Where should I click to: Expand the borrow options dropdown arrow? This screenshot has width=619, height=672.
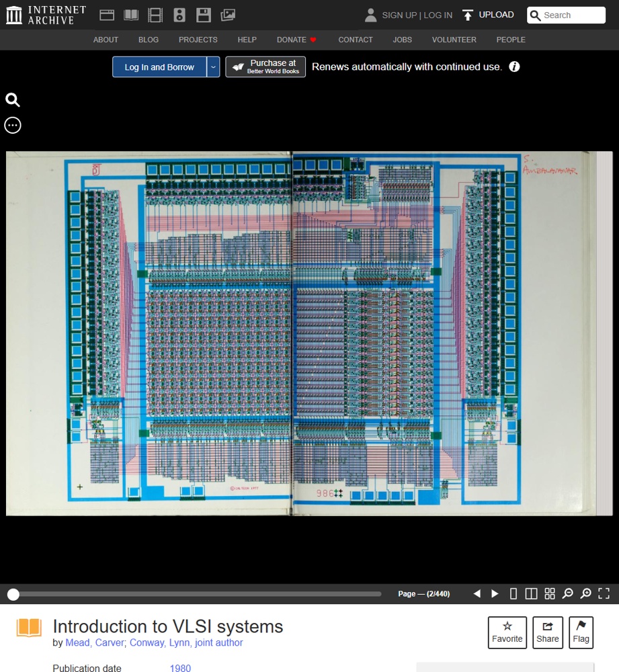click(213, 67)
